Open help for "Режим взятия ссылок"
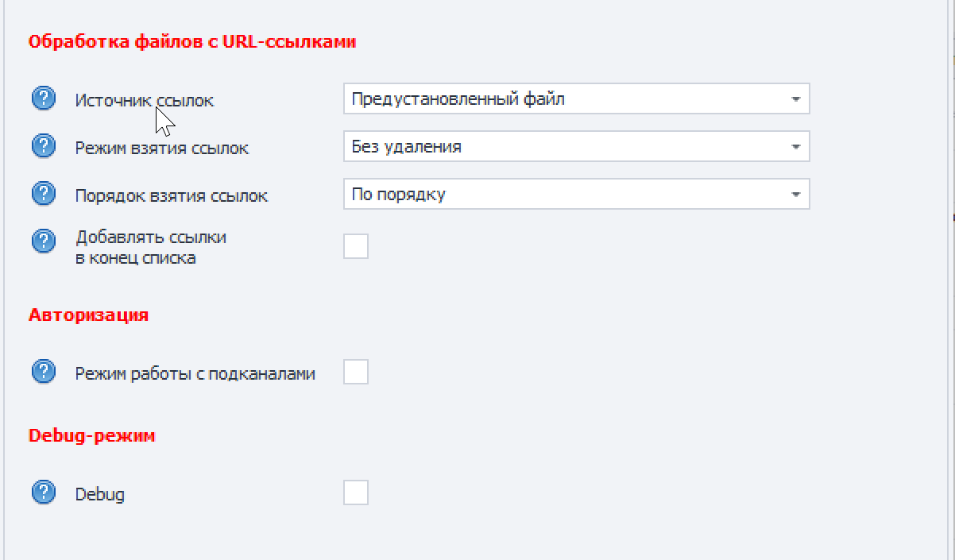This screenshot has width=955, height=560. [43, 146]
